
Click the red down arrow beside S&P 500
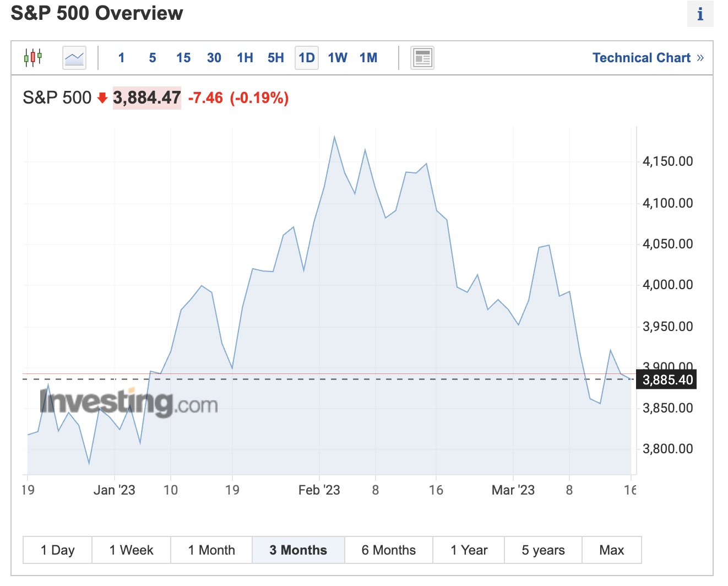tap(102, 98)
